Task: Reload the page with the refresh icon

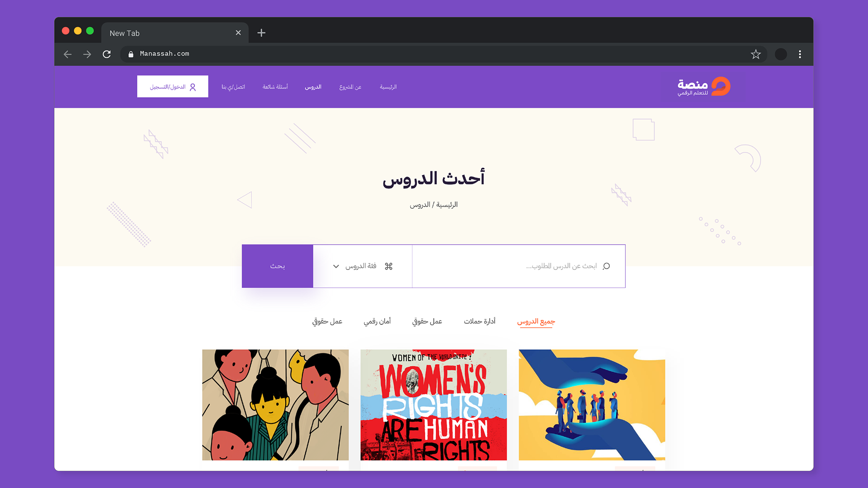Action: (x=107, y=54)
